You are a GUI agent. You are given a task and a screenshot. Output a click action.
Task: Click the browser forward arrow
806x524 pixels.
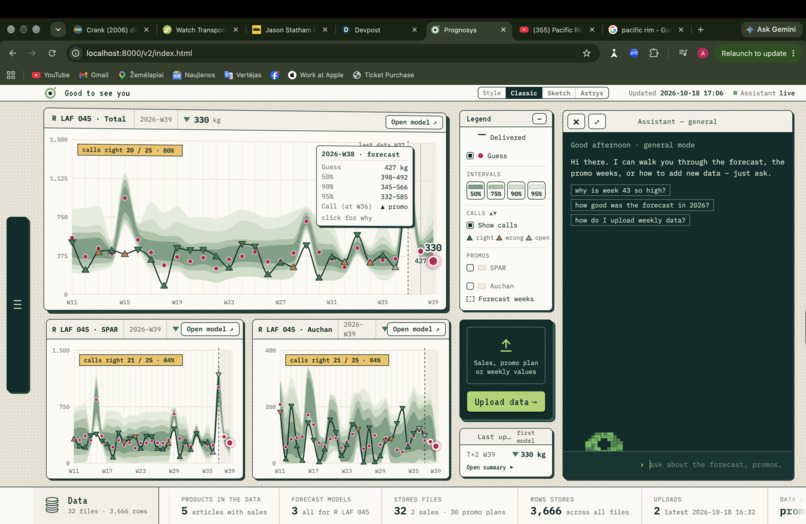(32, 53)
